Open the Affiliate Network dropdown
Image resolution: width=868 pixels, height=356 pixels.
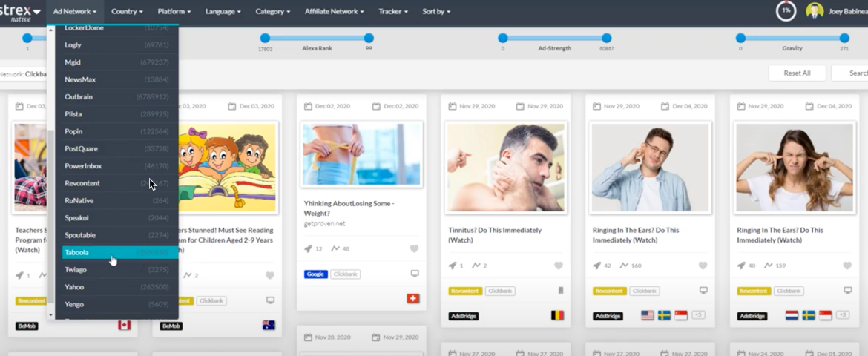point(335,11)
